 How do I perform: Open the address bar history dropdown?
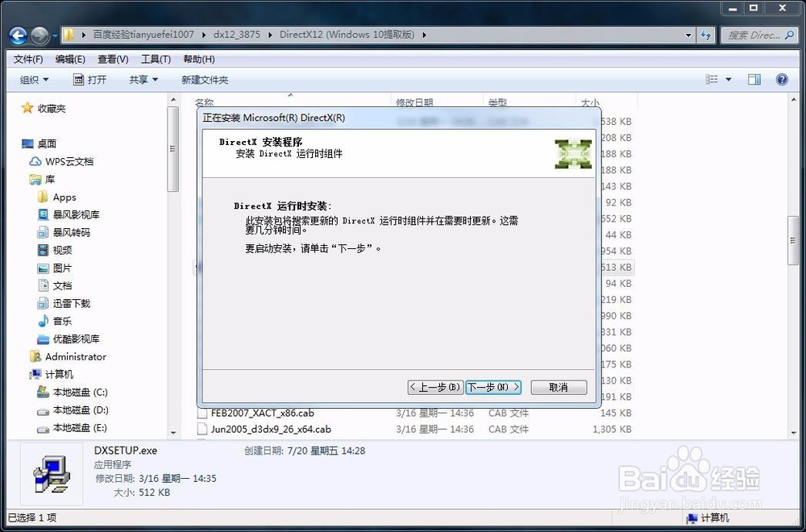coord(689,35)
